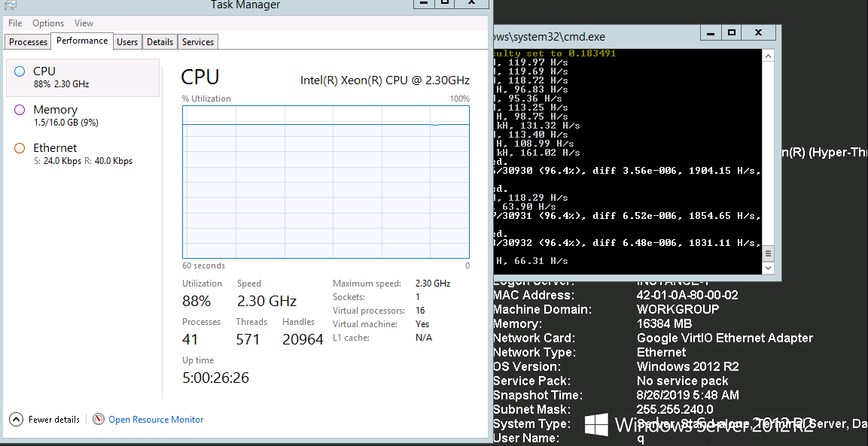Viewport: 868px width, 446px height.
Task: Click the cmd.exe title bar text
Action: pos(549,37)
